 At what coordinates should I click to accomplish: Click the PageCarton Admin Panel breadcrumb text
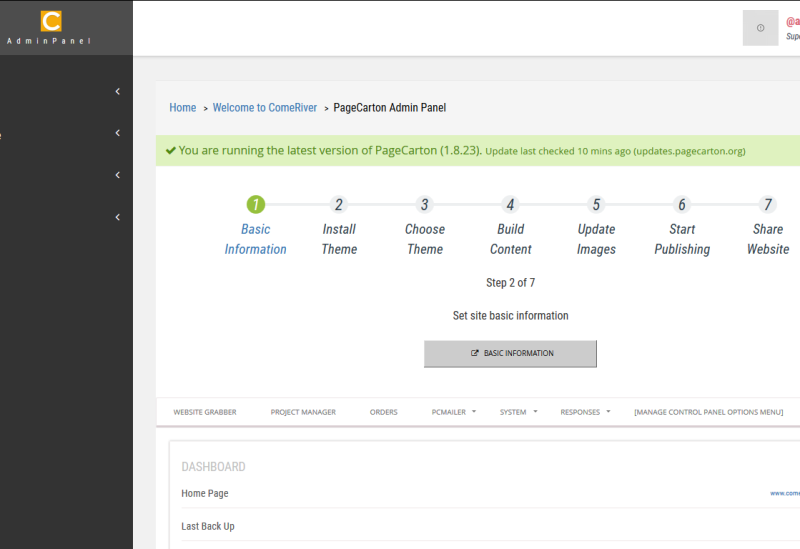[x=390, y=108]
